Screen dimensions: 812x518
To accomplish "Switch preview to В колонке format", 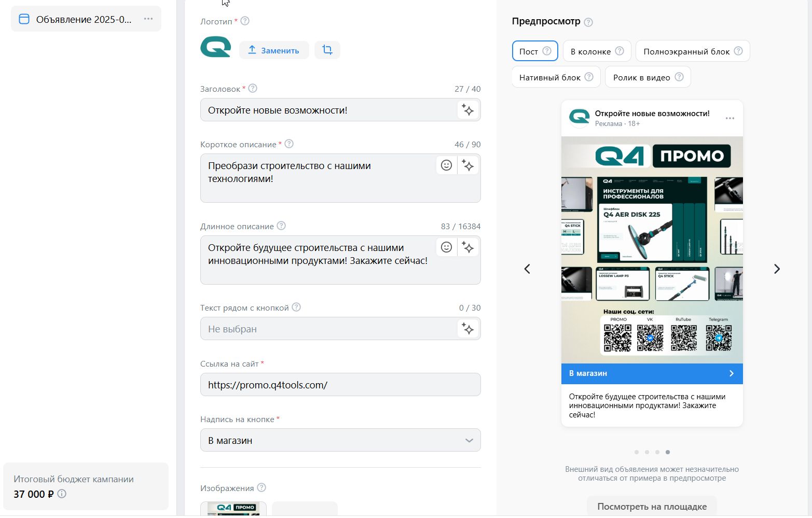I will pos(597,51).
